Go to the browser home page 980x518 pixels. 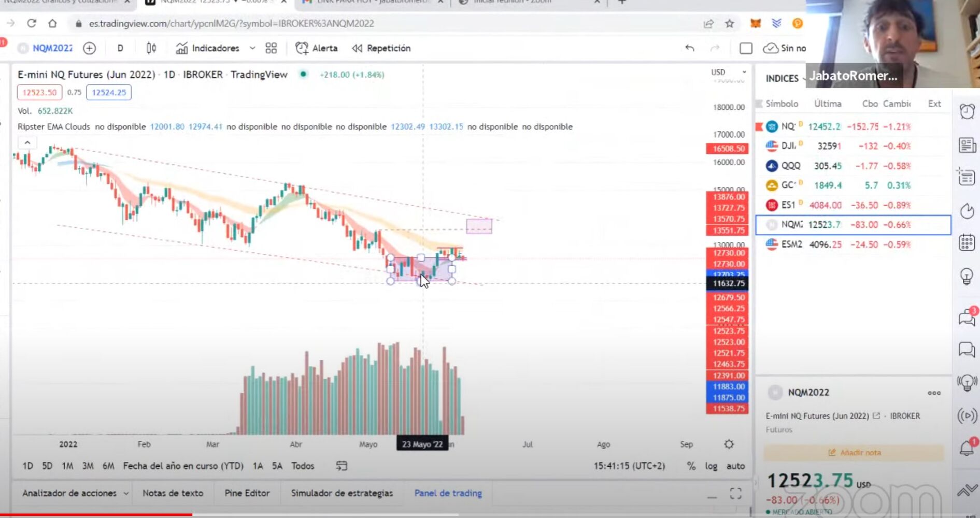[52, 23]
